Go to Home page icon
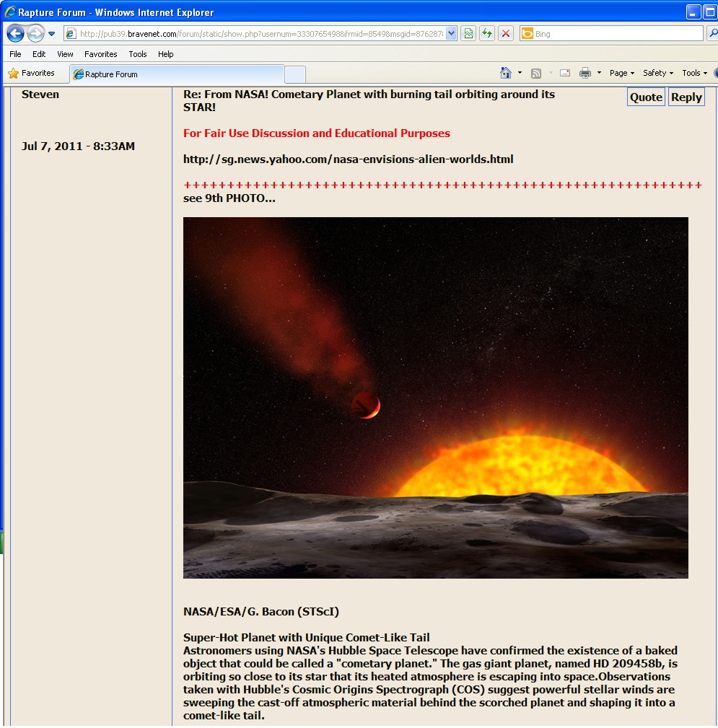The height and width of the screenshot is (728, 718). point(506,73)
